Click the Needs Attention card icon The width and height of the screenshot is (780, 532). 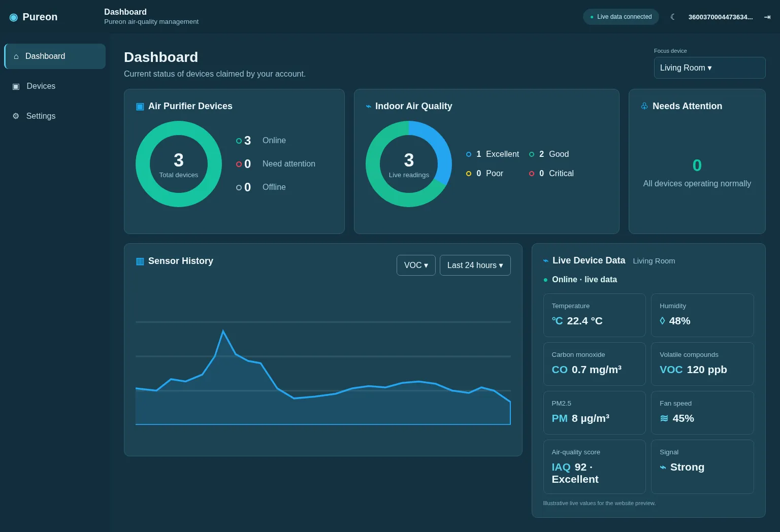(x=644, y=106)
